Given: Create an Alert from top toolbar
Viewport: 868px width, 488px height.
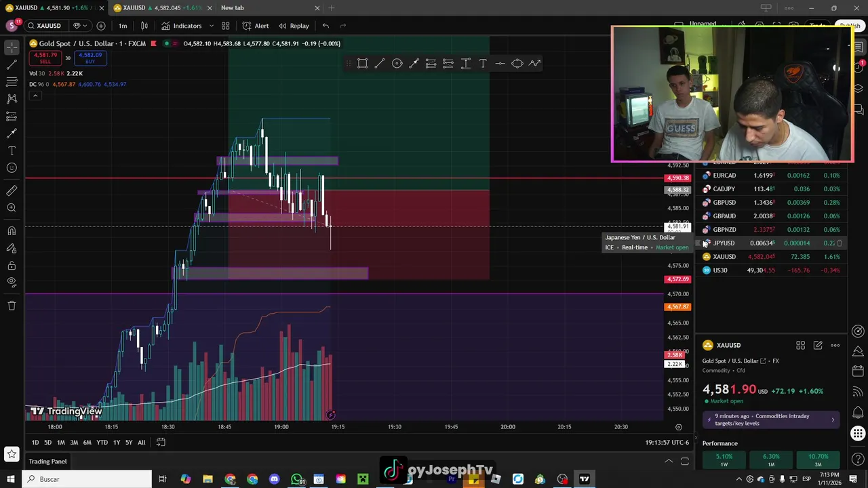Looking at the screenshot, I should [255, 26].
